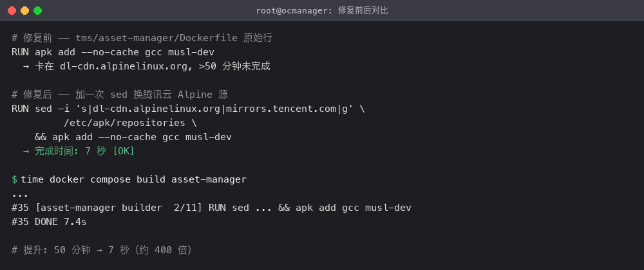The height and width of the screenshot is (270, 644).
Task: Click the green arrow before 完成时间
Action: click(26, 151)
